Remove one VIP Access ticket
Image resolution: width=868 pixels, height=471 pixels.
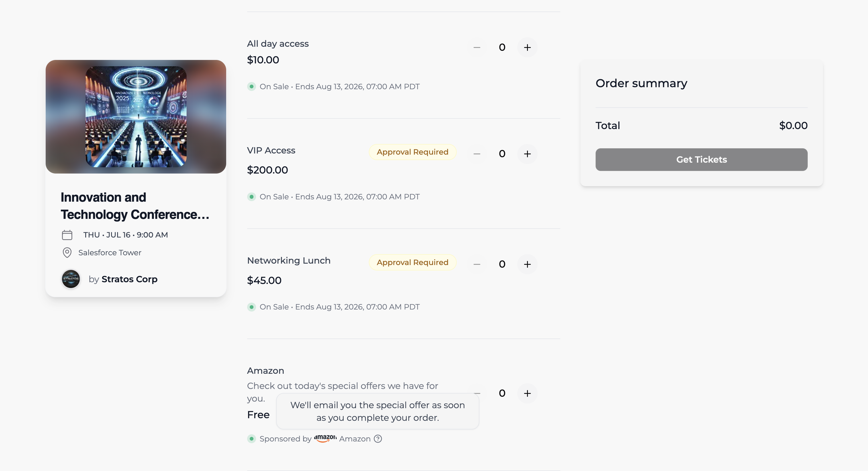tap(477, 154)
